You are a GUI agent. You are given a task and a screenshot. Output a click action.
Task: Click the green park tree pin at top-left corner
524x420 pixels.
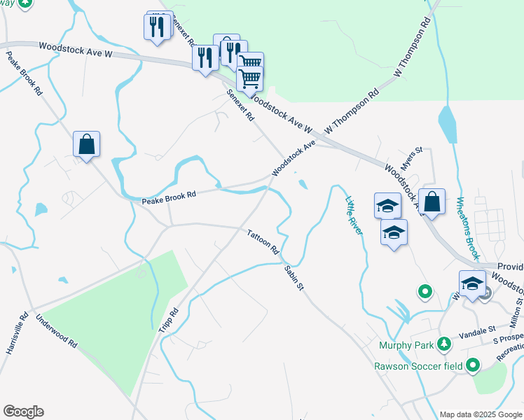pyautogui.click(x=25, y=3)
